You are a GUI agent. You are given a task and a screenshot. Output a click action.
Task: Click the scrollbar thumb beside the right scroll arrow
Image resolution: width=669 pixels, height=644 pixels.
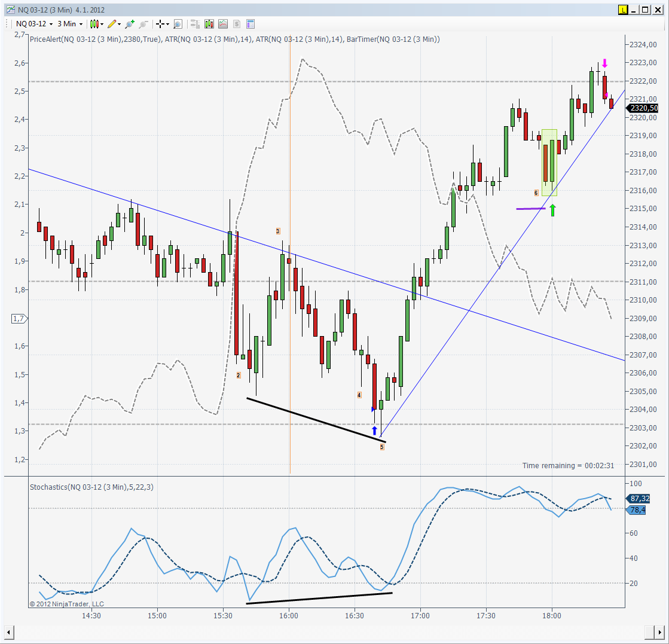click(x=650, y=632)
